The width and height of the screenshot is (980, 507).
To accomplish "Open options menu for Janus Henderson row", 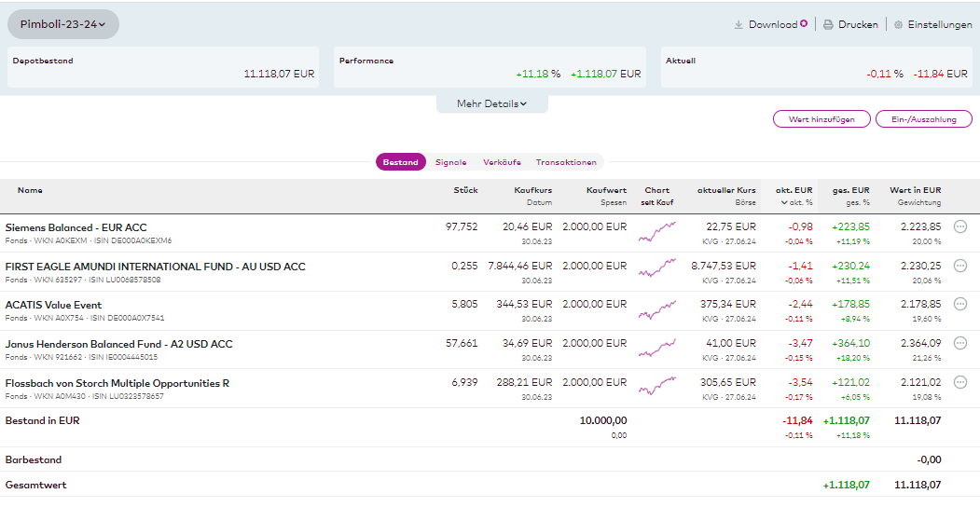I will 960,343.
